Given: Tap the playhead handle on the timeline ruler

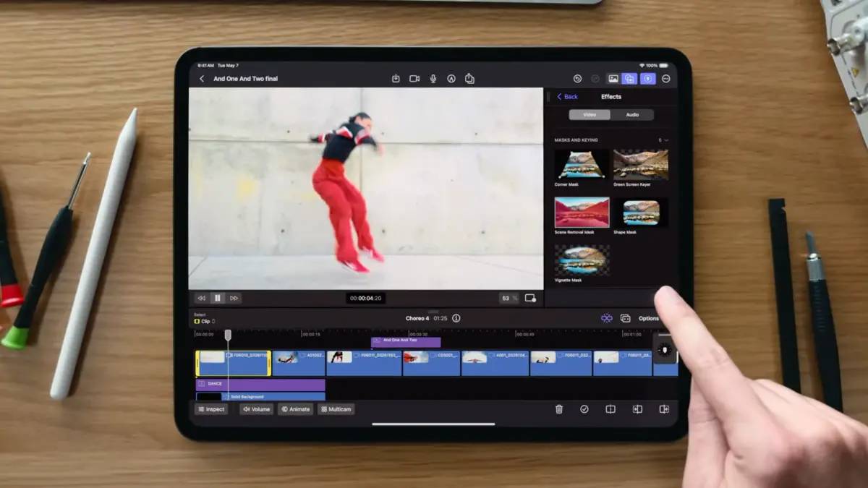Looking at the screenshot, I should click(x=228, y=335).
